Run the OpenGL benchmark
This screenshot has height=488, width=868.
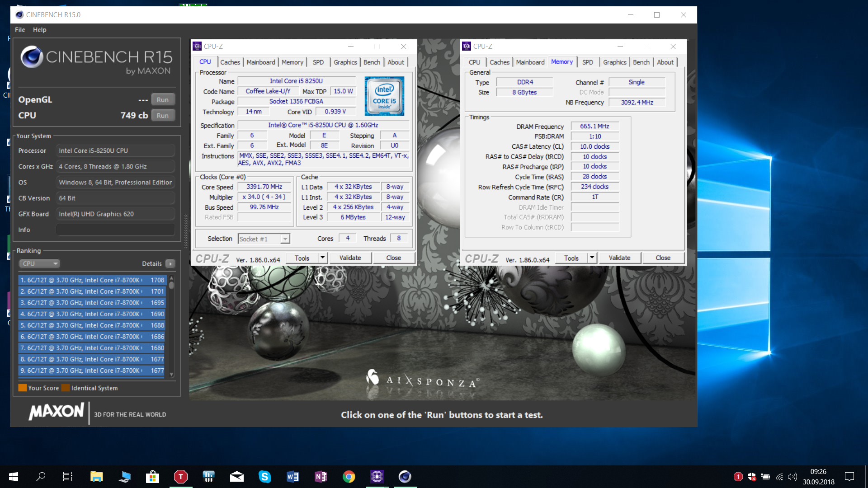(162, 99)
